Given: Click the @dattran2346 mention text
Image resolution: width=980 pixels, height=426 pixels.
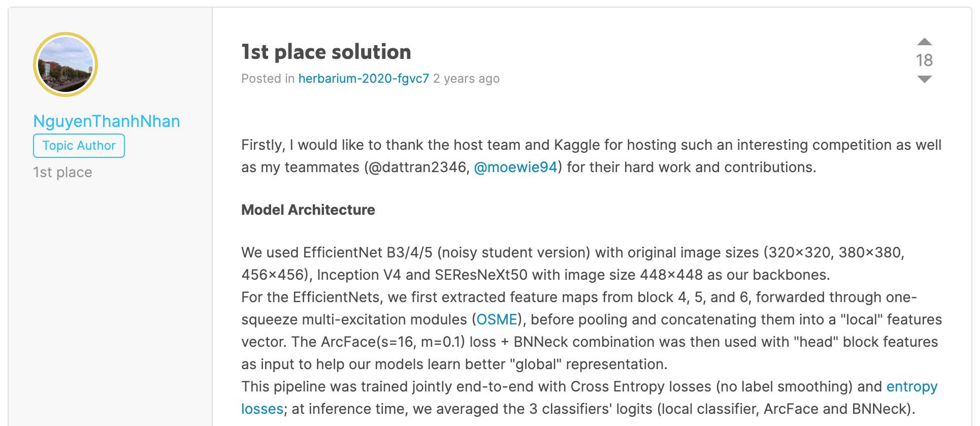Looking at the screenshot, I should tap(417, 167).
